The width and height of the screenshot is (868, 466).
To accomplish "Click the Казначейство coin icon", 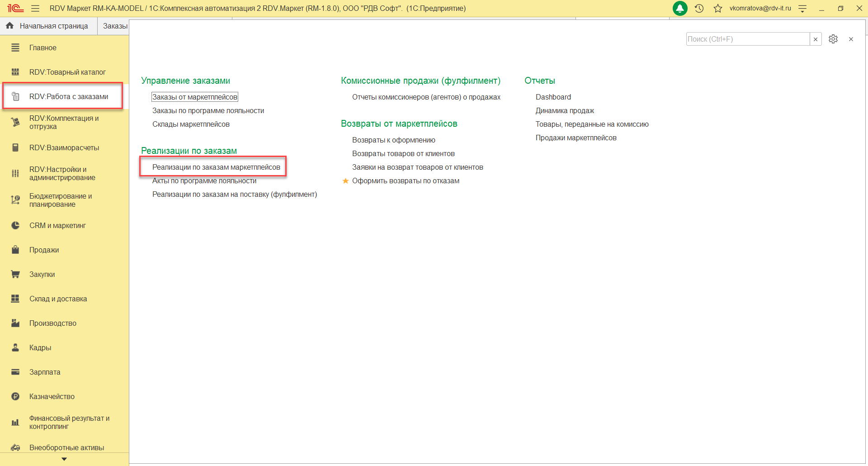I will (x=15, y=396).
